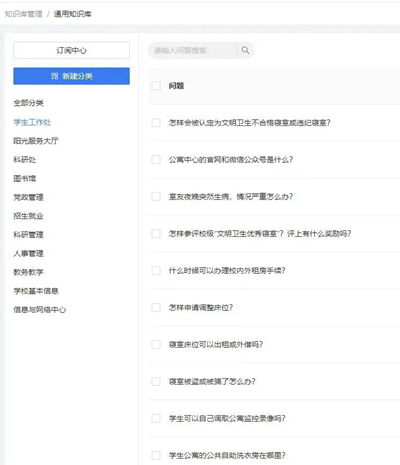Choose the 图书馆 category
Image resolution: width=400 pixels, height=465 pixels.
[25, 178]
